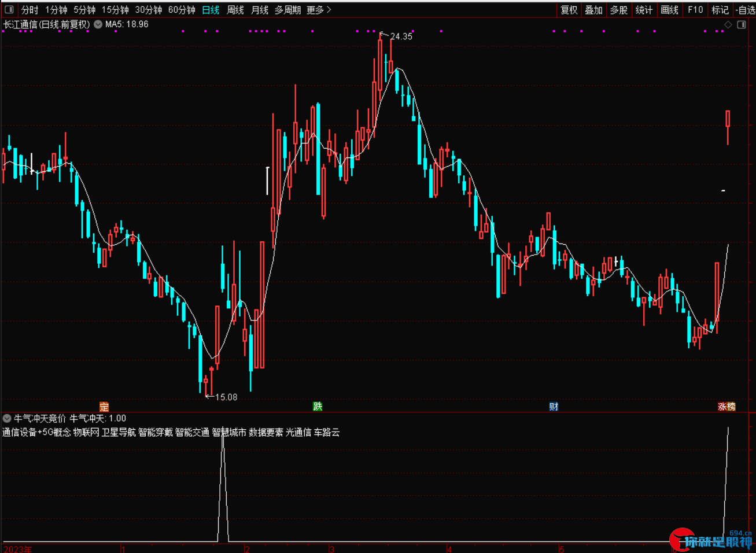Click the red 涨榜 event marker
This screenshot has height=553, width=756.
pyautogui.click(x=727, y=407)
